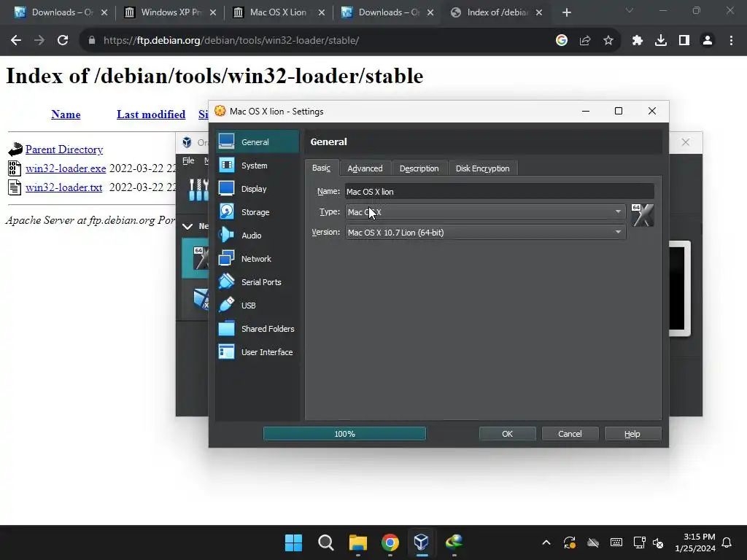Switch to VirtualBox on taskbar
Image resolution: width=747 pixels, height=560 pixels.
(422, 542)
